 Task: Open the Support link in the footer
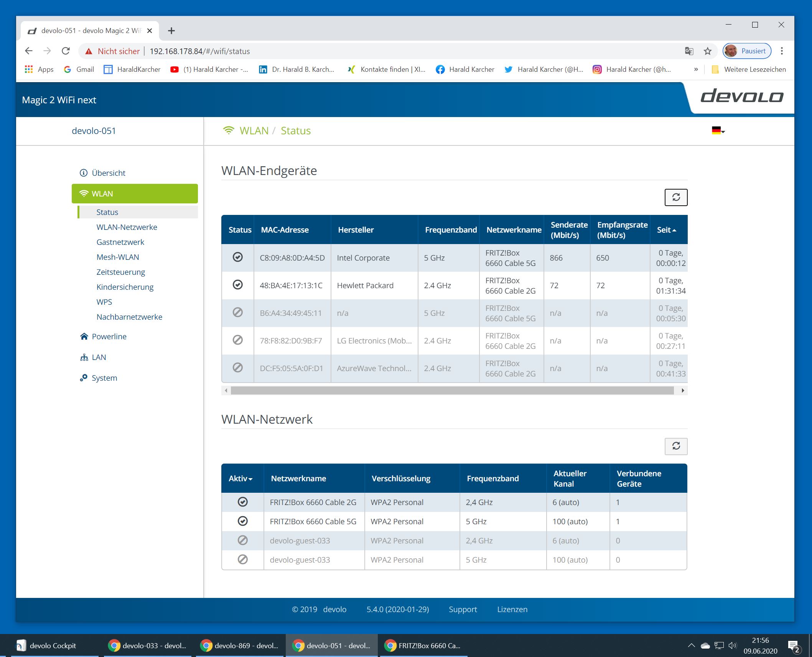pos(463,609)
